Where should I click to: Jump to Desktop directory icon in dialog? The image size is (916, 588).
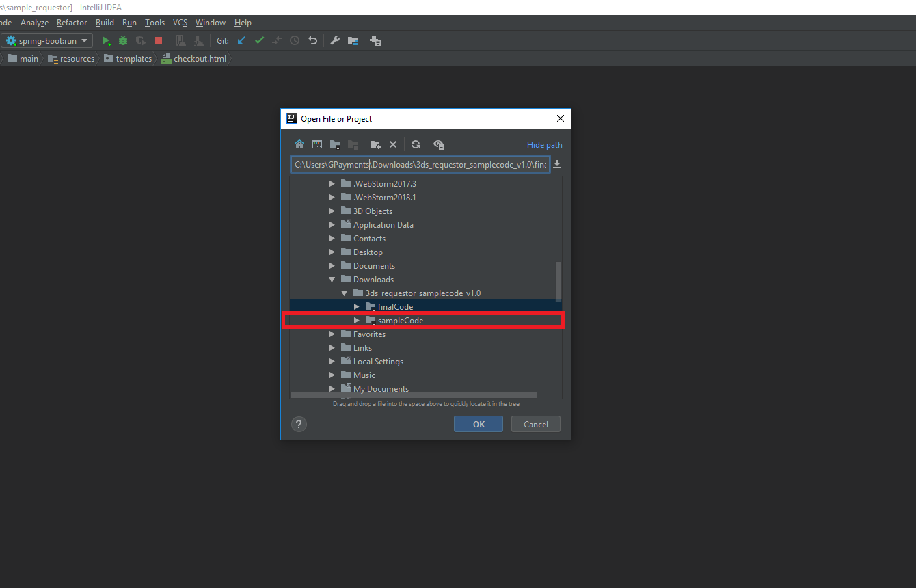pos(317,144)
